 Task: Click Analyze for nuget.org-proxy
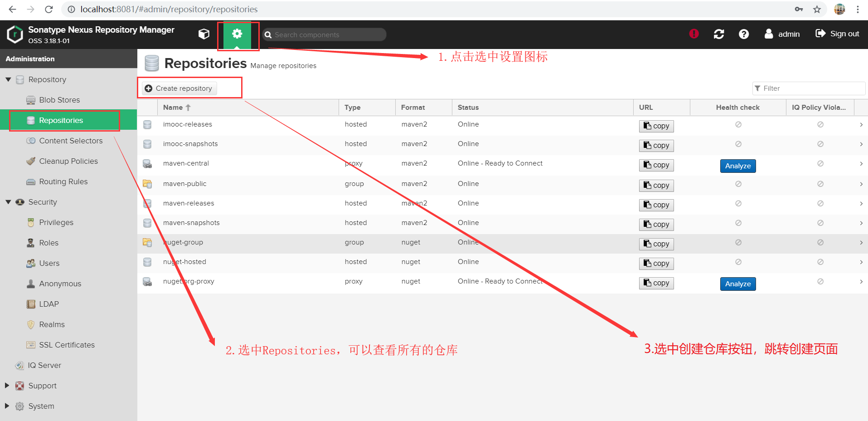[x=738, y=284]
